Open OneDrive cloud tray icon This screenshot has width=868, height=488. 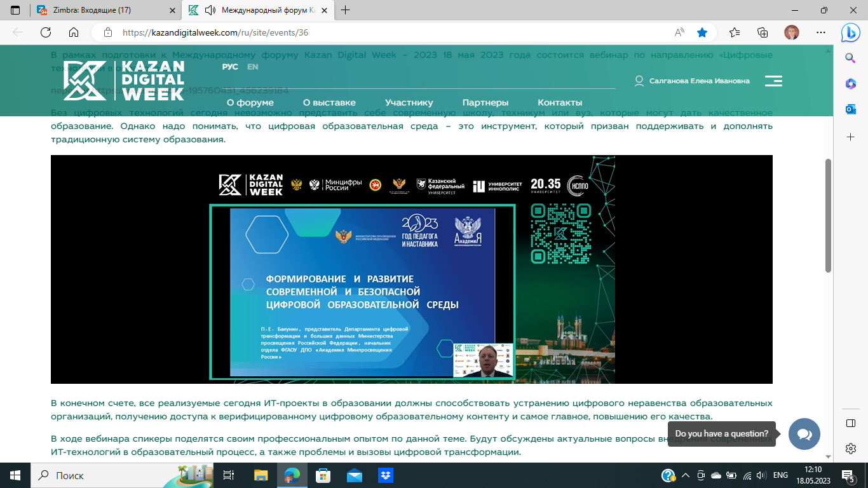click(x=716, y=475)
